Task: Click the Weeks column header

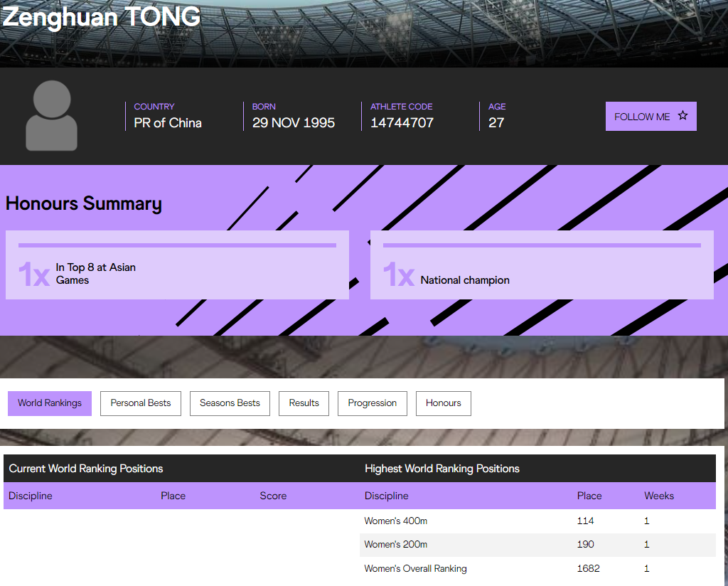Action: pyautogui.click(x=659, y=496)
